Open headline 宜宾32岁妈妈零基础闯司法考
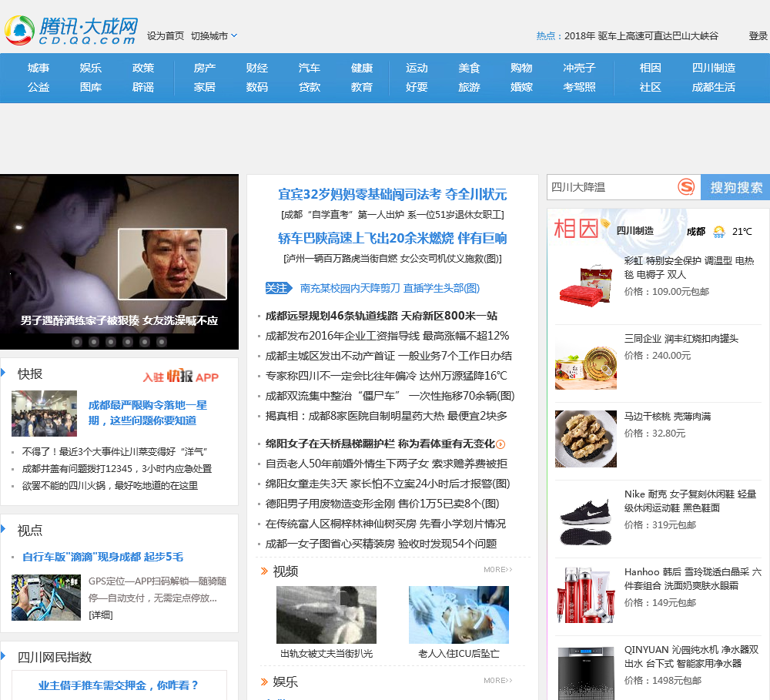This screenshot has height=700, width=770. (393, 194)
